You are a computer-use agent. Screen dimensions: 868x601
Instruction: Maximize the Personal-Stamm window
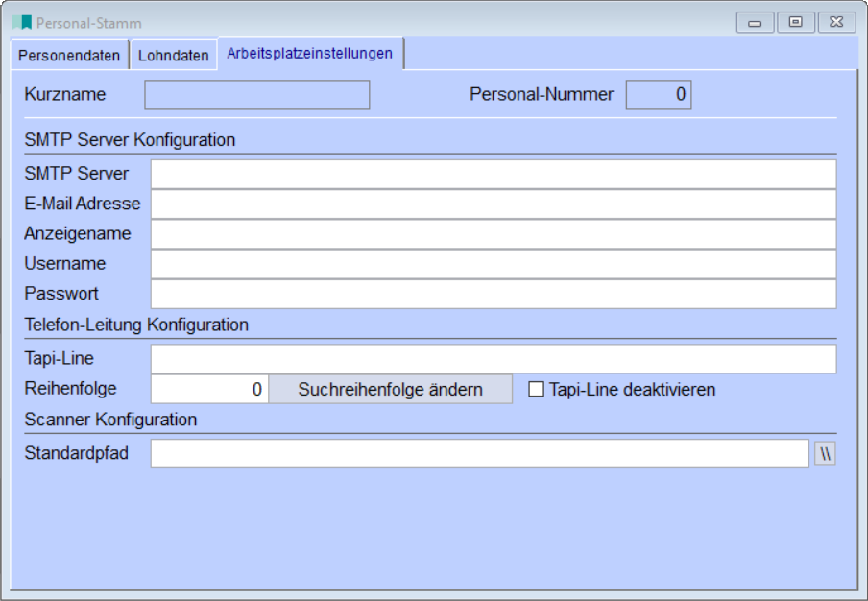795,22
